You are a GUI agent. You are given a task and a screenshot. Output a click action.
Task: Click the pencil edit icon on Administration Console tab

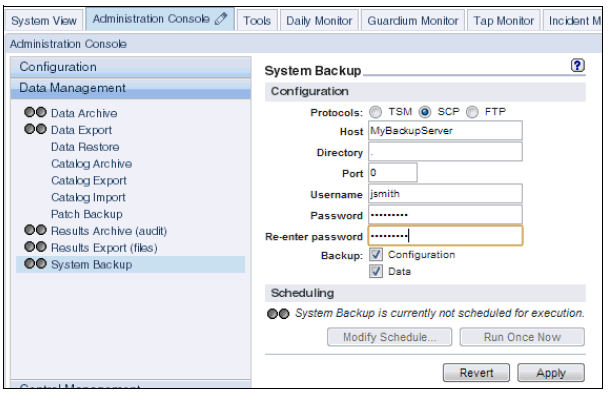click(x=221, y=18)
